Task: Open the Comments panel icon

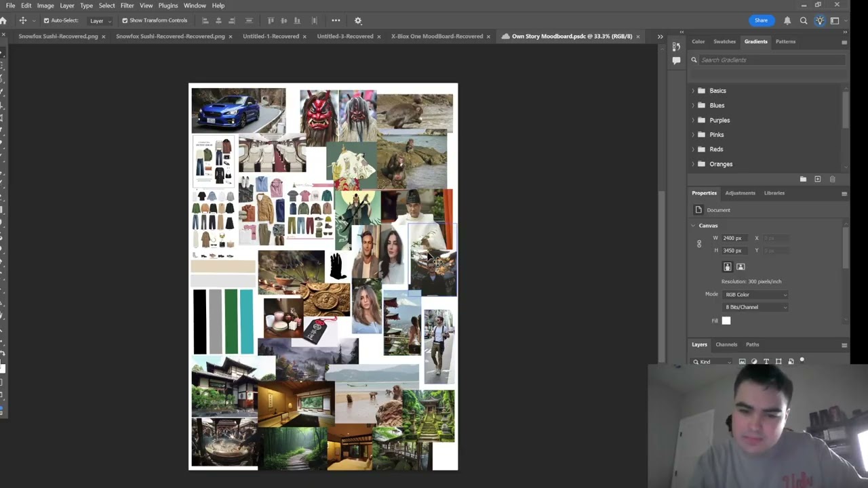Action: (676, 60)
